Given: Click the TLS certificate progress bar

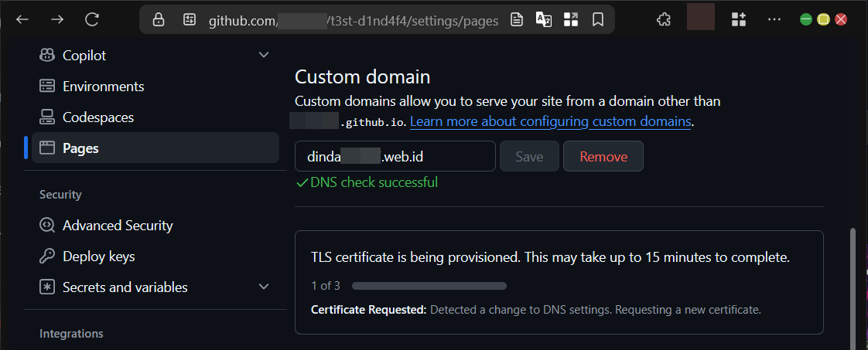Looking at the screenshot, I should click(429, 286).
